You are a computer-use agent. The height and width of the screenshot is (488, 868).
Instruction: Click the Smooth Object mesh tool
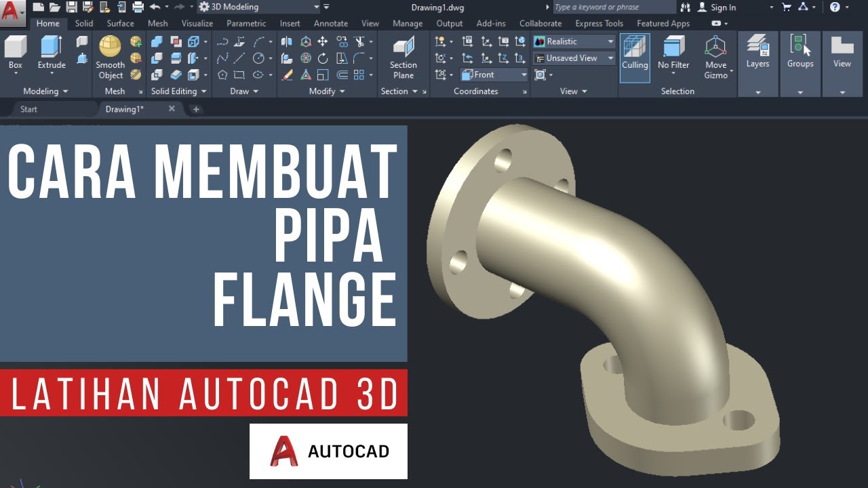[110, 56]
